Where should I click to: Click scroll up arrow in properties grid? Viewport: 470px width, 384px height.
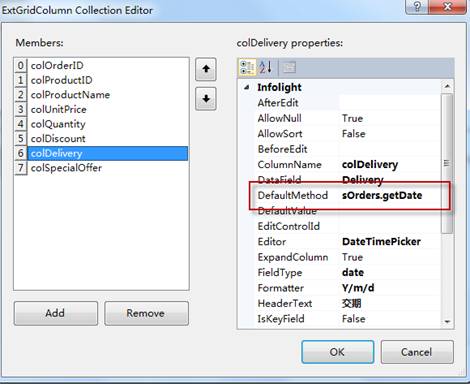coord(447,87)
